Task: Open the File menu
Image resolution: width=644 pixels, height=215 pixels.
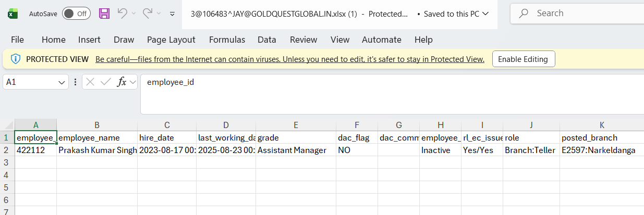Action: point(17,40)
